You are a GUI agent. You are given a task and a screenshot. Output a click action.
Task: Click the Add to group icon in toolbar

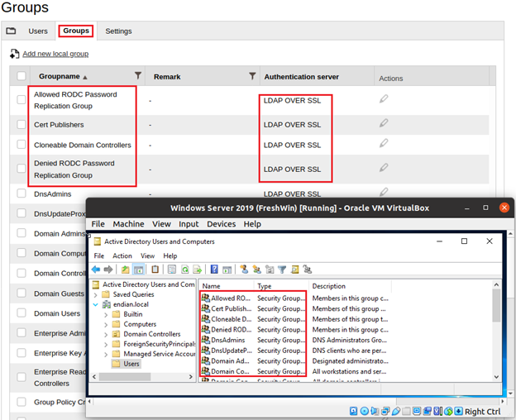[308, 270]
